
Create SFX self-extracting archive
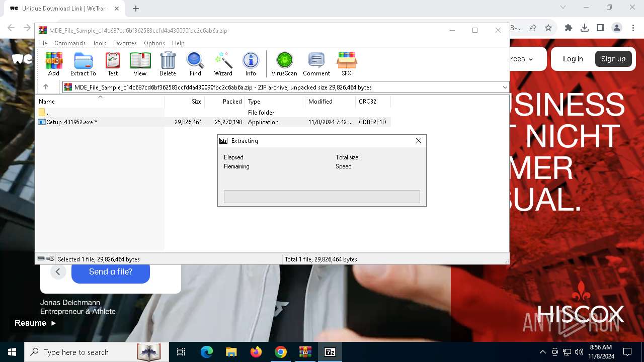point(347,64)
